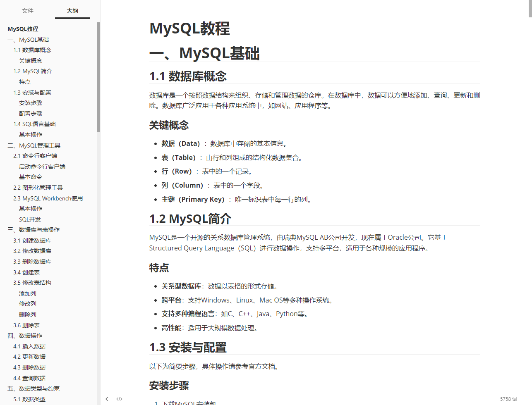Open 2.3 MySQL Workbench使用 outline entry

48,198
